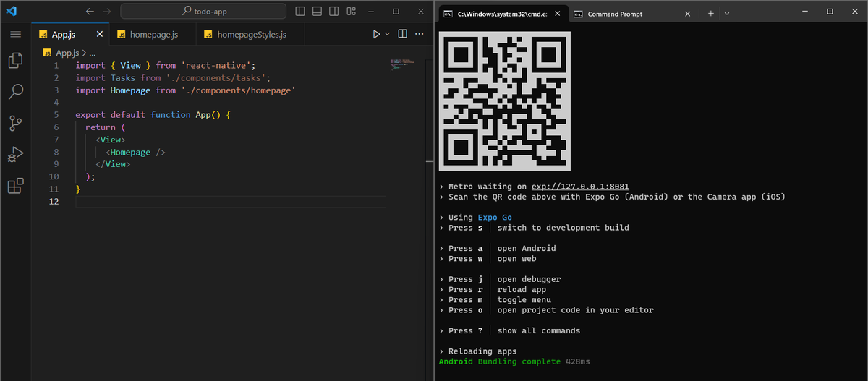Go back with the left arrow
The image size is (868, 381).
click(x=90, y=12)
